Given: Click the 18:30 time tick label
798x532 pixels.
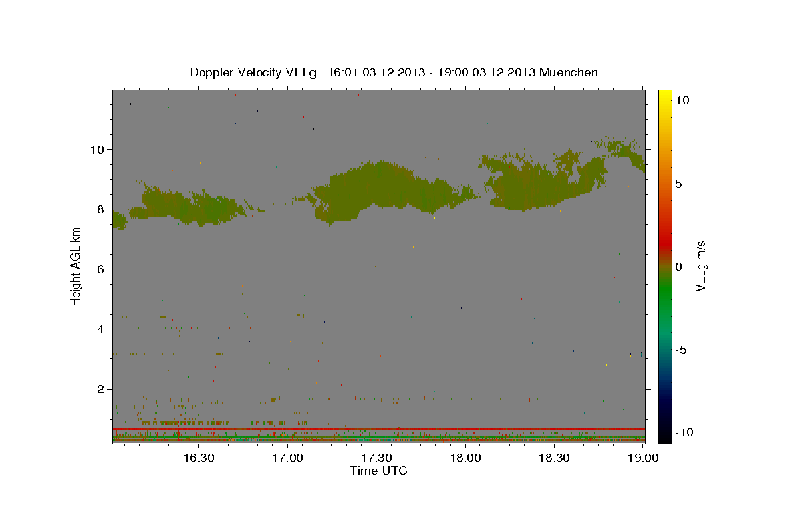Looking at the screenshot, I should [x=554, y=458].
